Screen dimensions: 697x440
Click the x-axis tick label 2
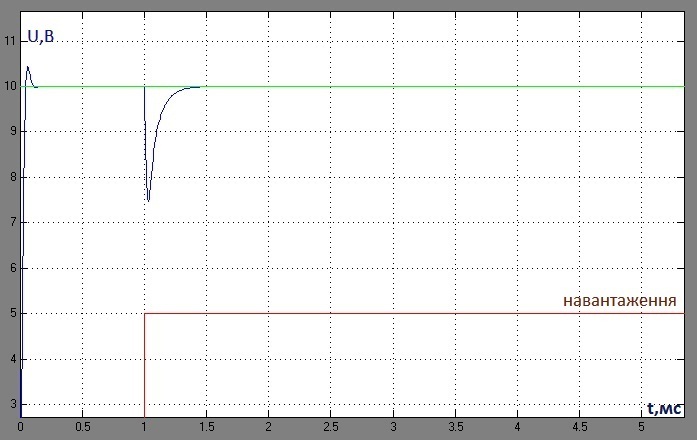click(268, 427)
